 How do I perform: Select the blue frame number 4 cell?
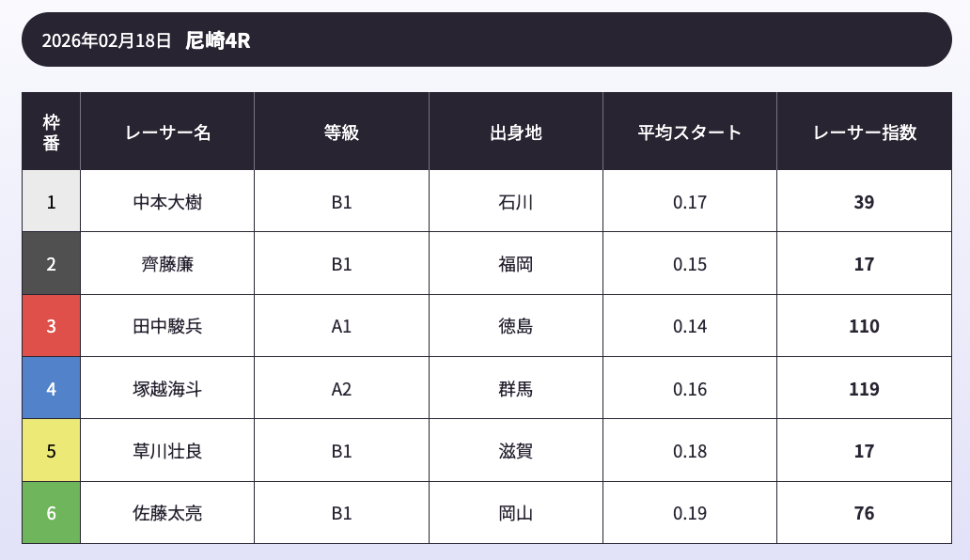(51, 388)
